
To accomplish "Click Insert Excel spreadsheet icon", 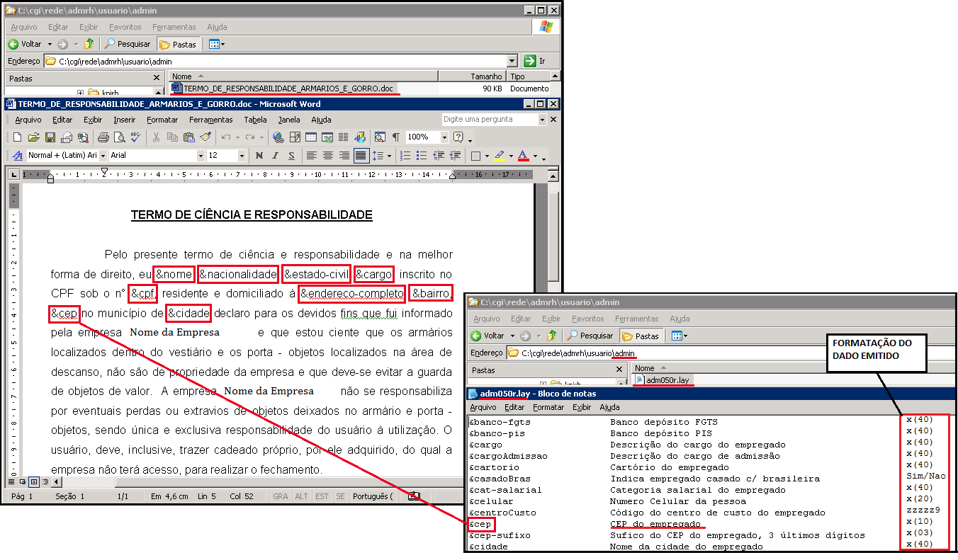I will point(327,137).
